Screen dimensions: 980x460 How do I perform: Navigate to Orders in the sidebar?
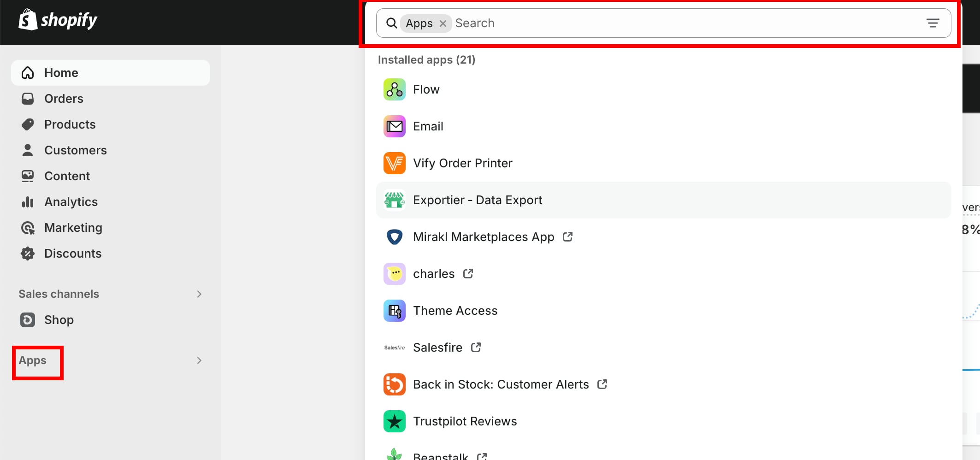click(64, 98)
